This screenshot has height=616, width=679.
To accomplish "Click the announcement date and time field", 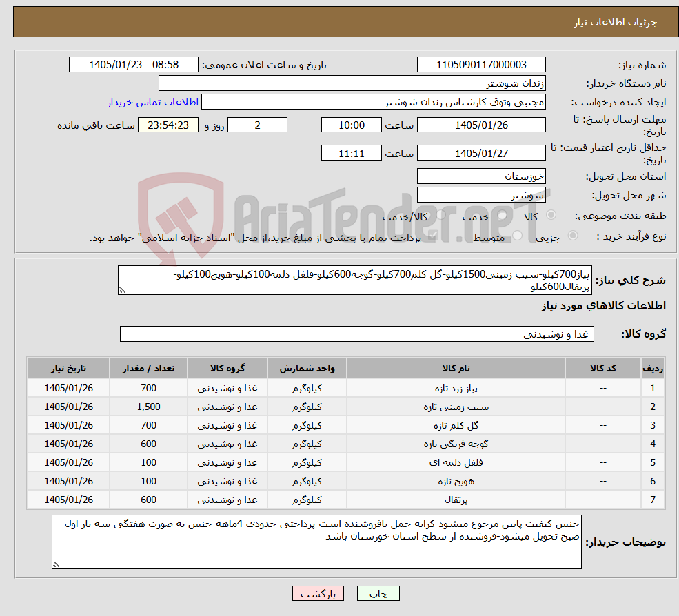I will point(133,65).
